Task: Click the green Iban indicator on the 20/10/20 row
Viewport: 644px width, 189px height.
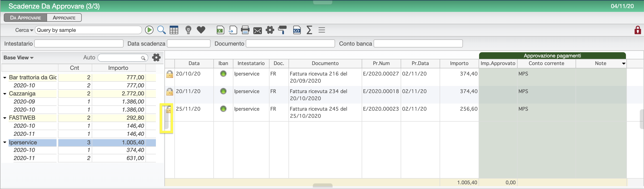Action: pos(223,74)
